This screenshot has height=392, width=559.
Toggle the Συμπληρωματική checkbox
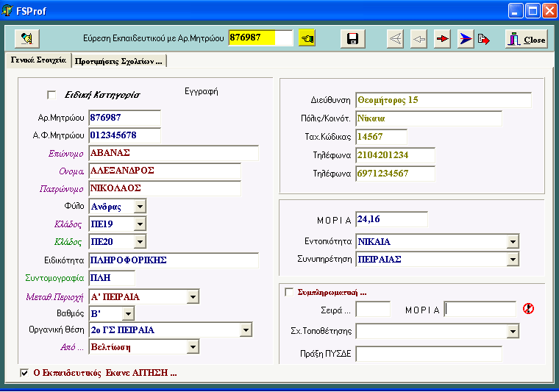pyautogui.click(x=289, y=292)
